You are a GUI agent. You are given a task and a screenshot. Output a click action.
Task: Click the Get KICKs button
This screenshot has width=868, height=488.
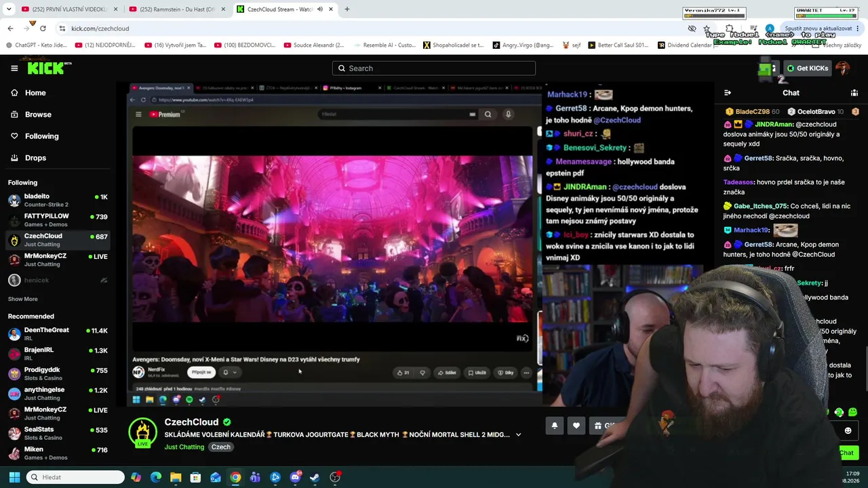(x=807, y=68)
